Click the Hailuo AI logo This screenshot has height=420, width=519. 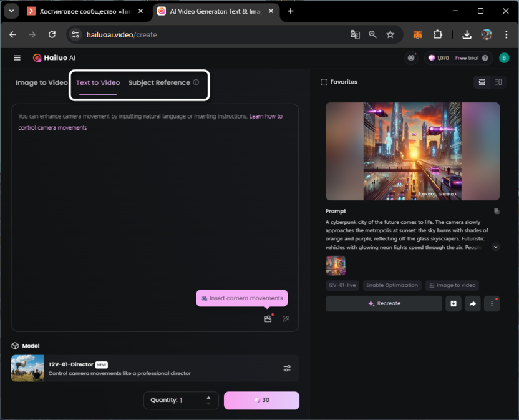pyautogui.click(x=54, y=58)
